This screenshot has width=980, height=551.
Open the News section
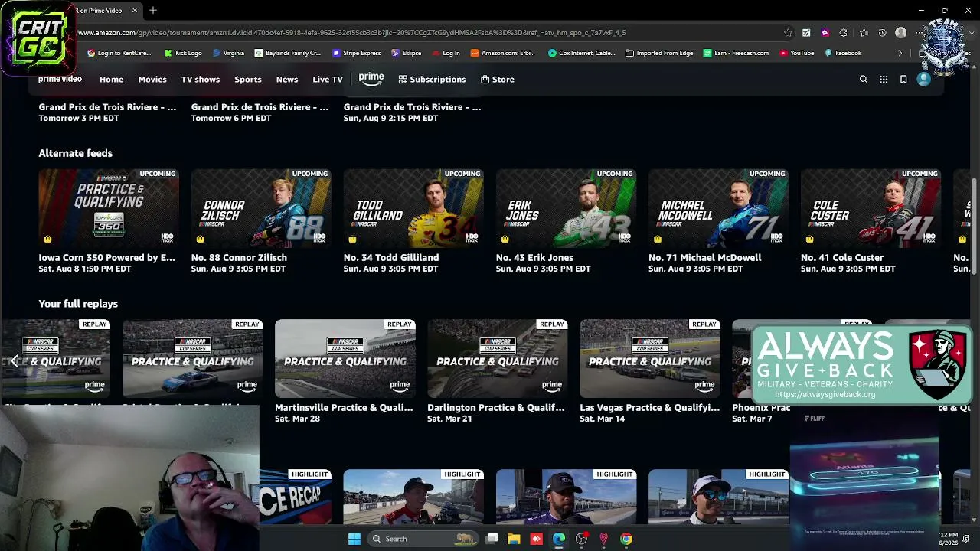pos(287,80)
